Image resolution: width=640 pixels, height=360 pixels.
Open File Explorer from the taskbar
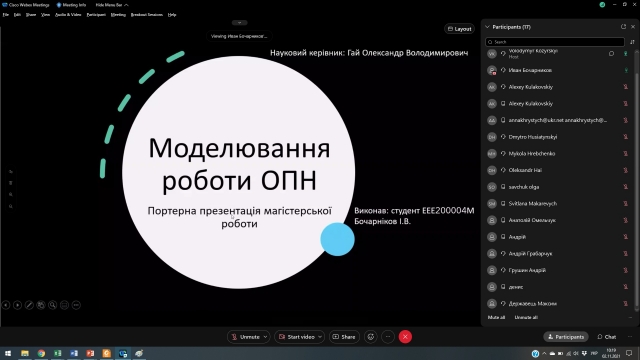tap(25, 353)
